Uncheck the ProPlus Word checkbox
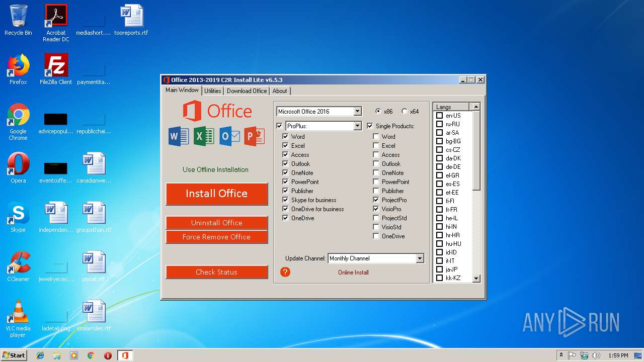 coord(285,136)
